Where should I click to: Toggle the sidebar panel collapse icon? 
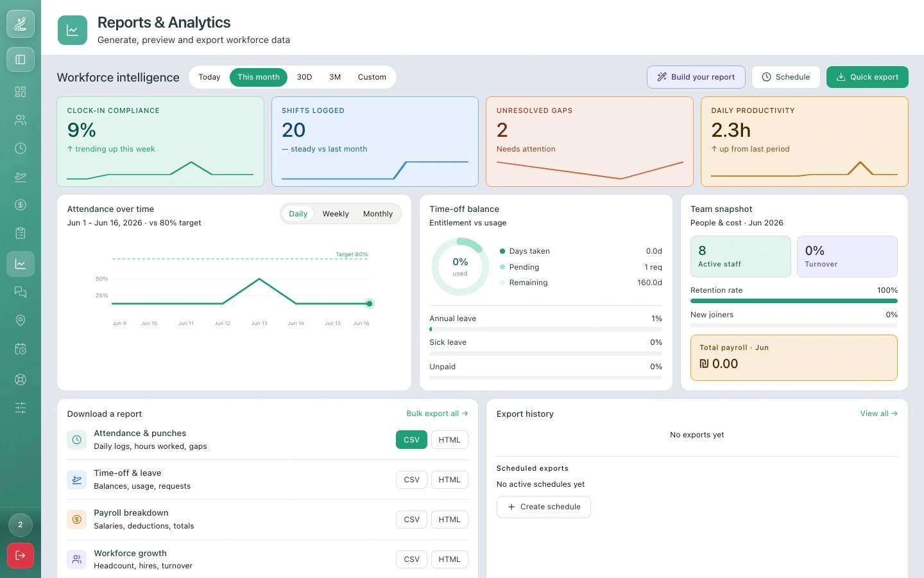tap(21, 60)
